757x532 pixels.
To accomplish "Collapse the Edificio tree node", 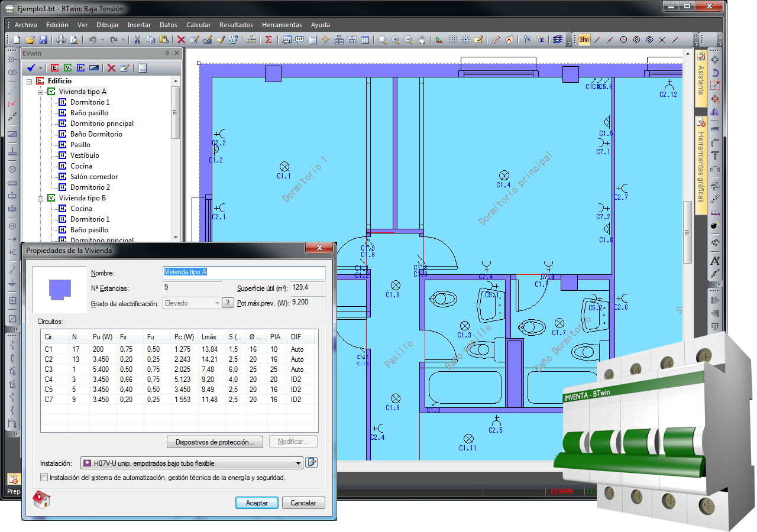I will pos(30,81).
